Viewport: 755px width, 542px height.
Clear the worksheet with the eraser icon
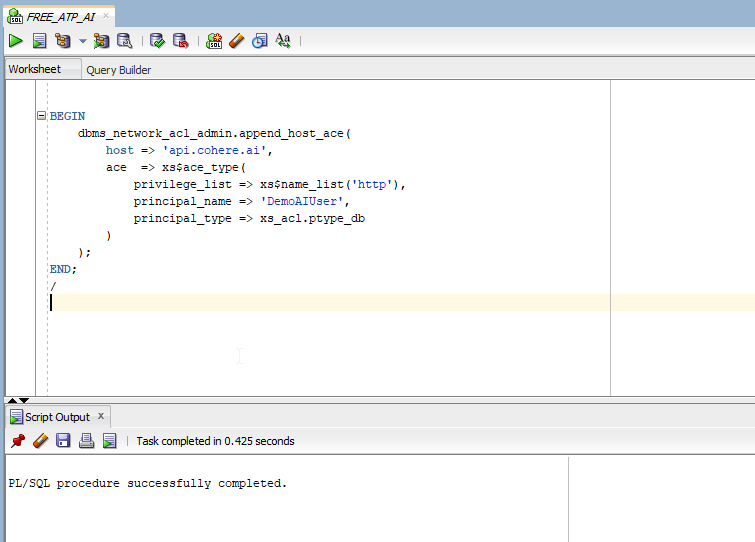tap(237, 41)
